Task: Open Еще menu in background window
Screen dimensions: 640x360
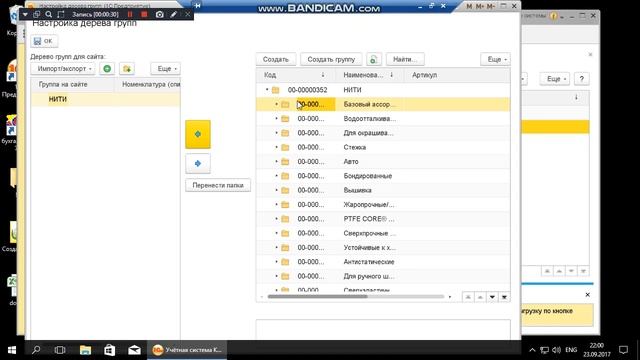Action: point(554,79)
